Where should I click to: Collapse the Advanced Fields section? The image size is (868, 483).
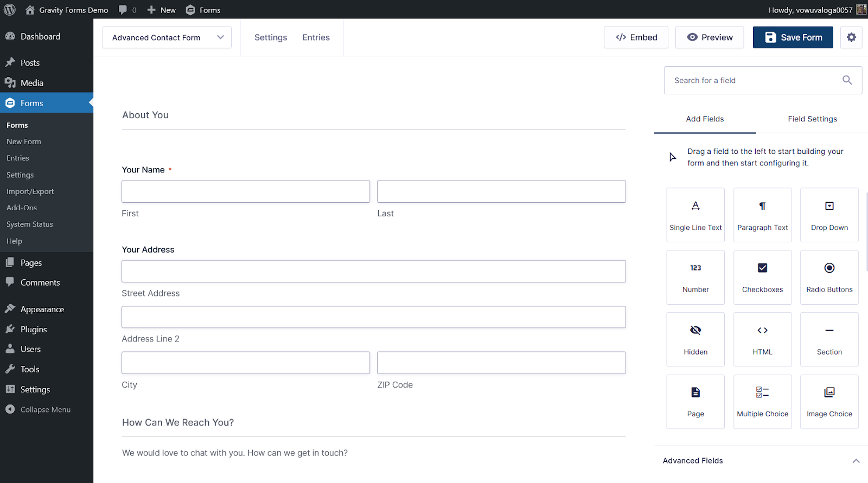pyautogui.click(x=856, y=461)
